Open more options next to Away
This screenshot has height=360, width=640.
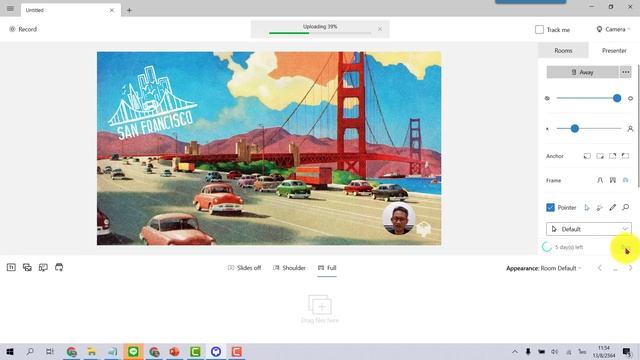[x=626, y=72]
